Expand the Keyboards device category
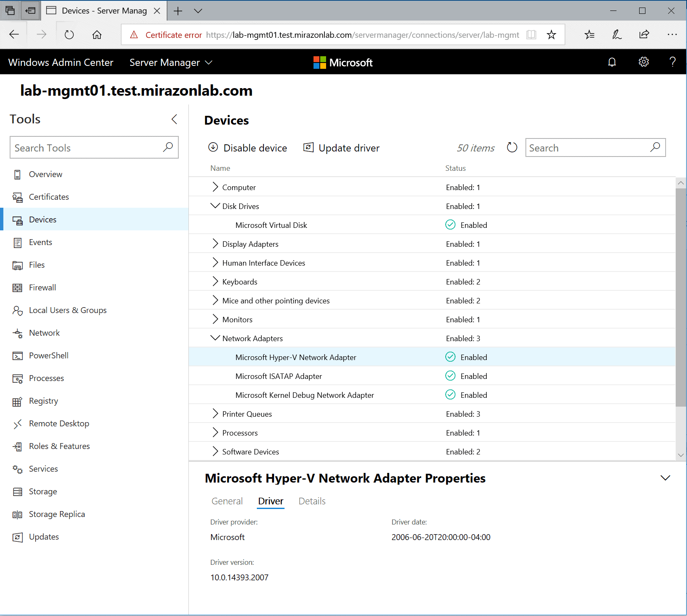The image size is (687, 616). pyautogui.click(x=215, y=282)
